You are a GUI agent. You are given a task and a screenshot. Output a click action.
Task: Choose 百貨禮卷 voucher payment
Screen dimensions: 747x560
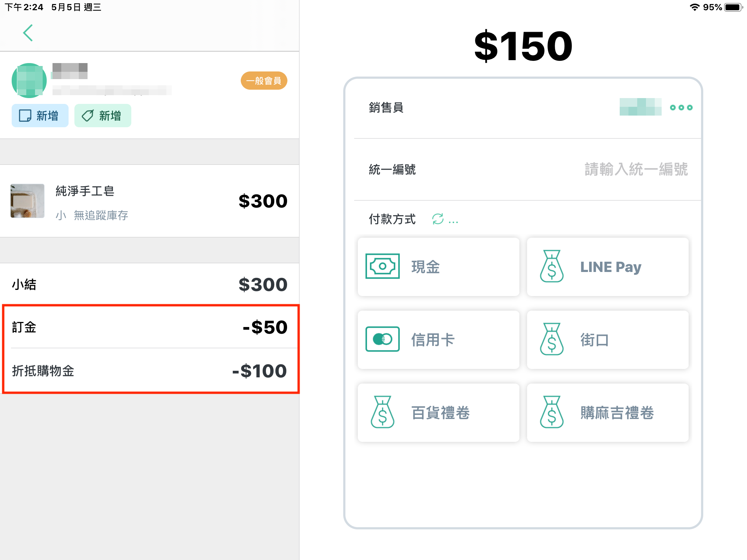(x=438, y=413)
